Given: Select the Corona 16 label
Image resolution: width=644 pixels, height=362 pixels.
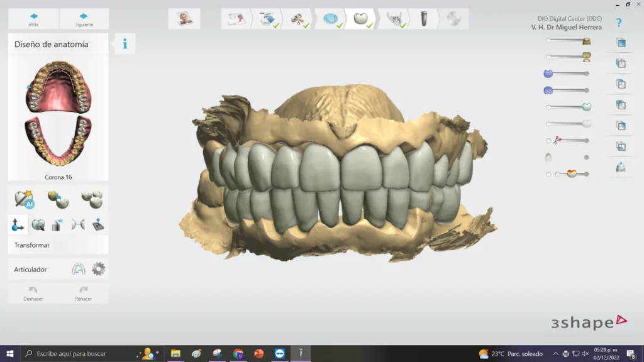Looking at the screenshot, I should (58, 177).
